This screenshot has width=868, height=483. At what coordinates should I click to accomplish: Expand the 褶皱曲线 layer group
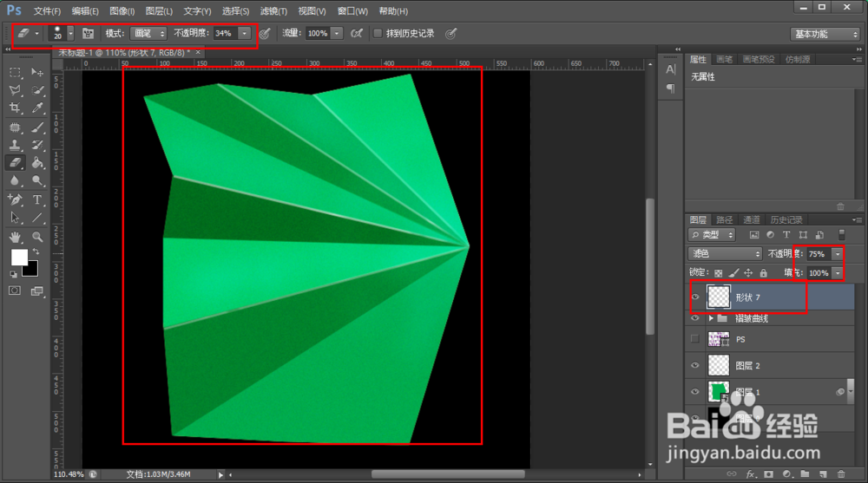711,318
